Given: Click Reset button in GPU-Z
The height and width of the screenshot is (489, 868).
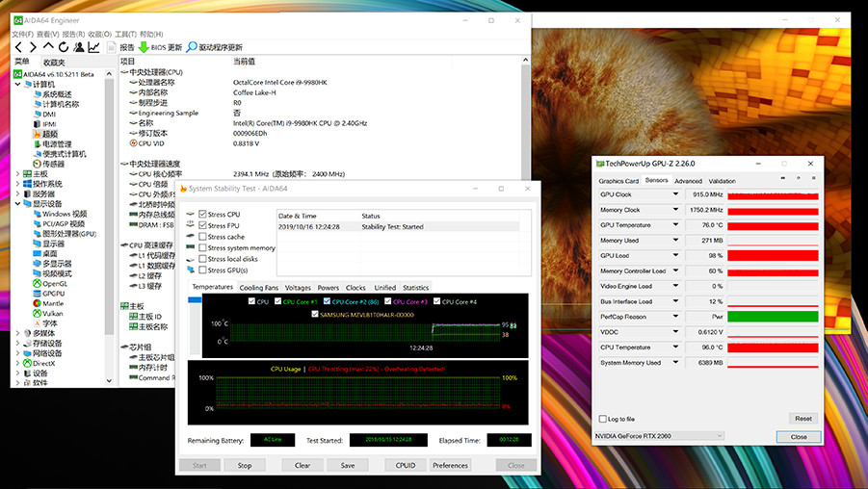Looking at the screenshot, I should tap(803, 418).
